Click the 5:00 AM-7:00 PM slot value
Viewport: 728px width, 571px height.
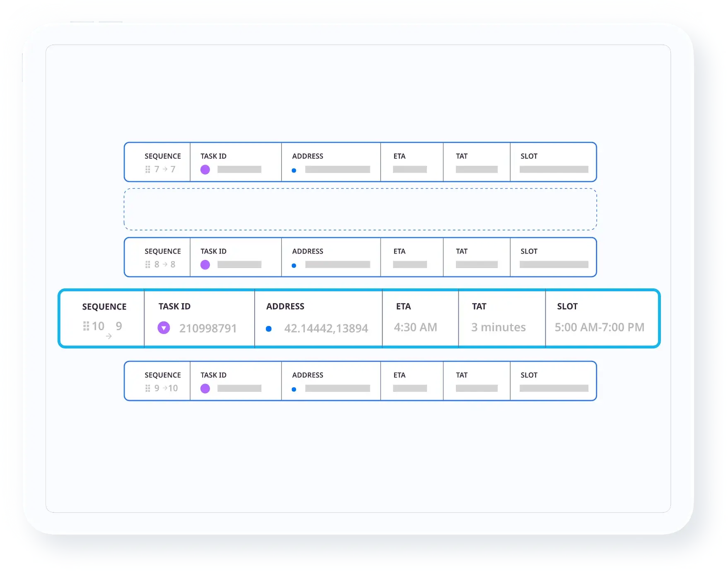599,327
